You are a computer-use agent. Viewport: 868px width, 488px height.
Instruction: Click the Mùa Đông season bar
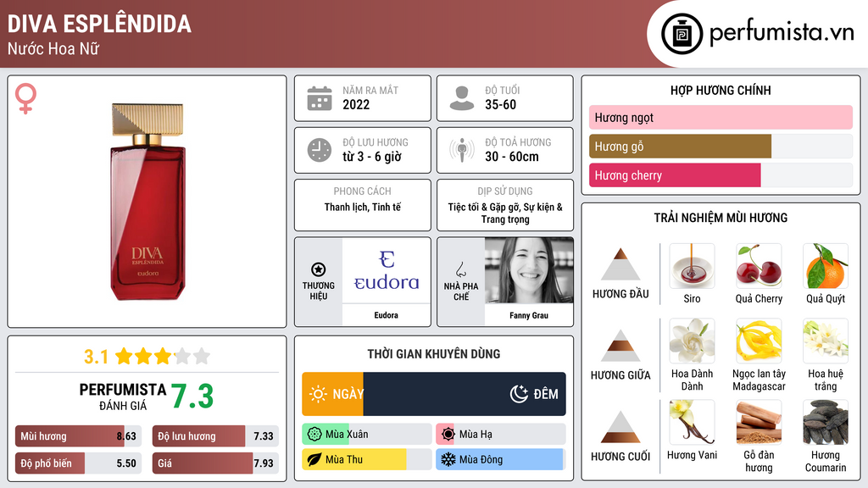(501, 459)
